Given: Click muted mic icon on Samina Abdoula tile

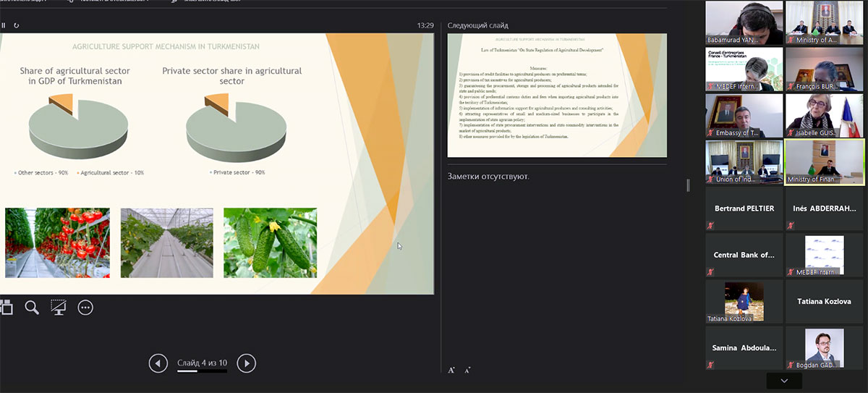Looking at the screenshot, I should [710, 365].
